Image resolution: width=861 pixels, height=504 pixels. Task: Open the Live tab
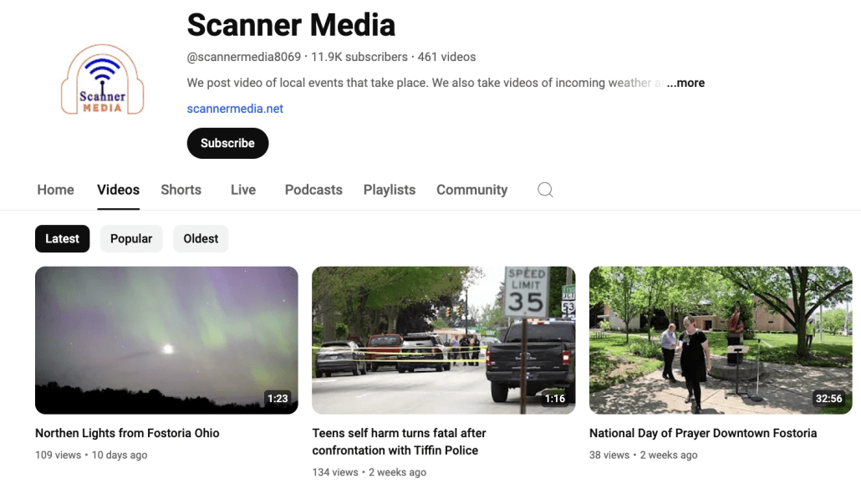point(242,190)
